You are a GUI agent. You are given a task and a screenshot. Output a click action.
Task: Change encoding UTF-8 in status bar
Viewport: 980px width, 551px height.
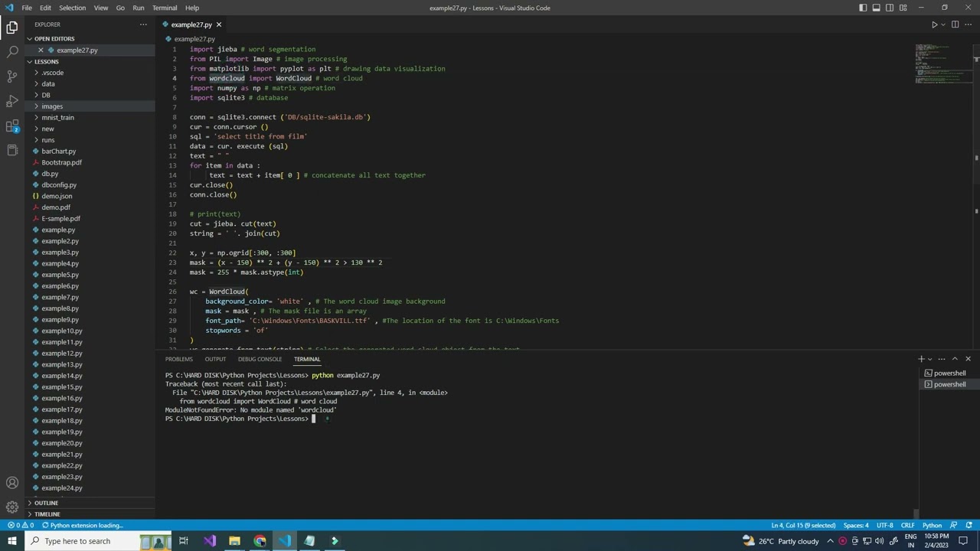[884, 526]
